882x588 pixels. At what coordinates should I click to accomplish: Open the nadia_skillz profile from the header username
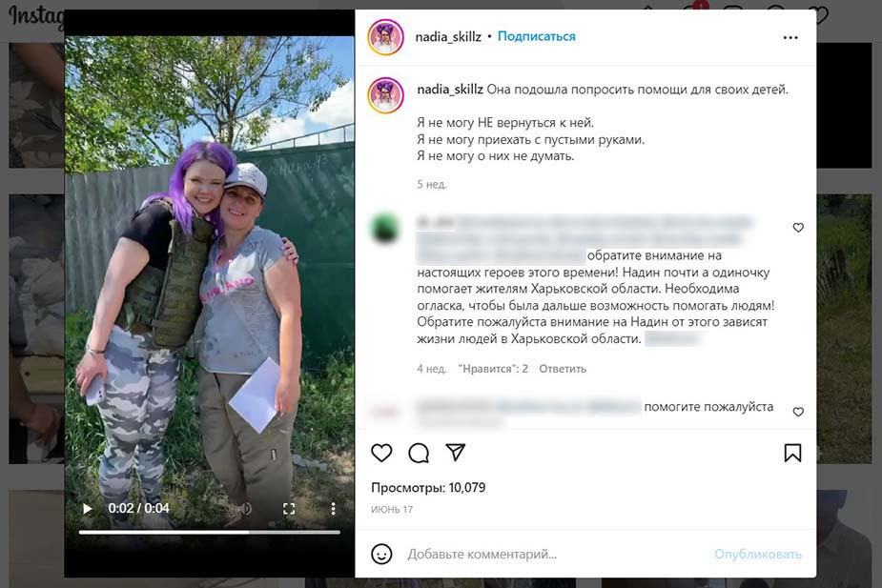pyautogui.click(x=448, y=37)
